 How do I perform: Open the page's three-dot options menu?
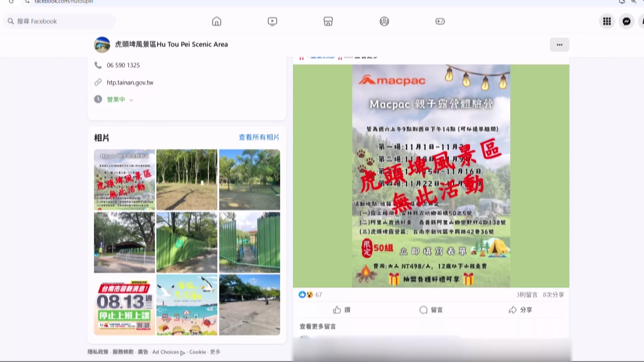[x=559, y=45]
